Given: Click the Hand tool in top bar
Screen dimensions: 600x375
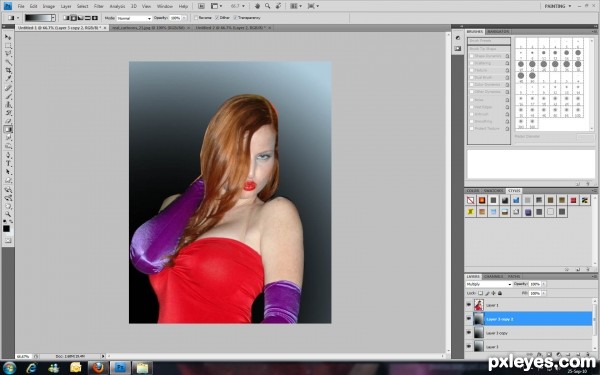Looking at the screenshot, I should pyautogui.click(x=258, y=6).
